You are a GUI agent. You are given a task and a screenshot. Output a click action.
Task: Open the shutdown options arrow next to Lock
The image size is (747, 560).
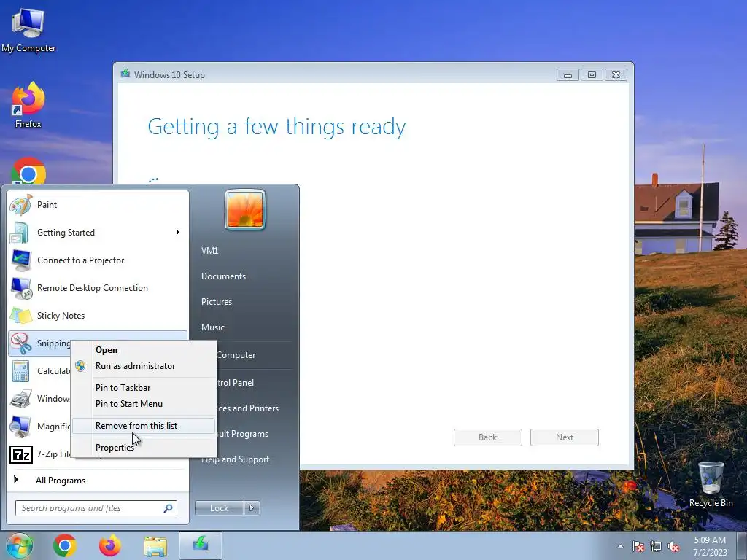pyautogui.click(x=252, y=508)
